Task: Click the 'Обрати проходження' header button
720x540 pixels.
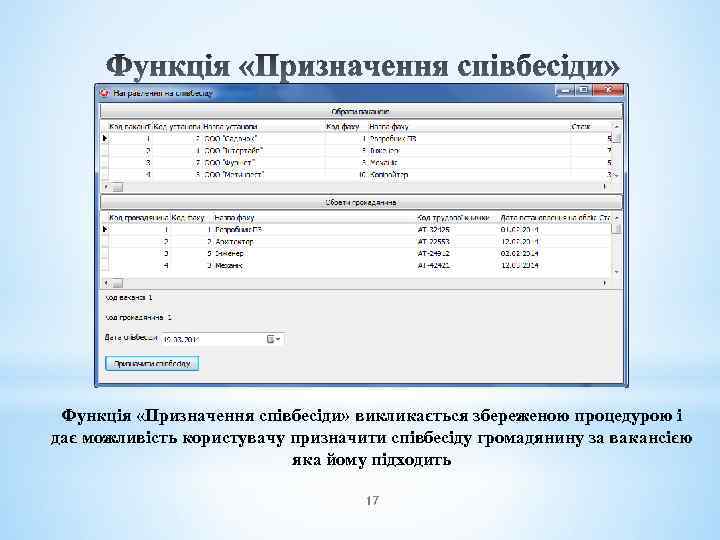Action: 361,202
